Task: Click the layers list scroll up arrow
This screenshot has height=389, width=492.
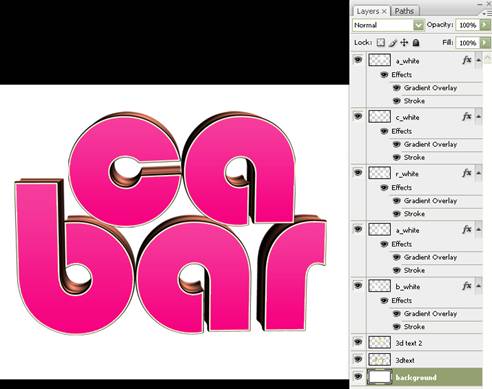Action: click(x=488, y=58)
